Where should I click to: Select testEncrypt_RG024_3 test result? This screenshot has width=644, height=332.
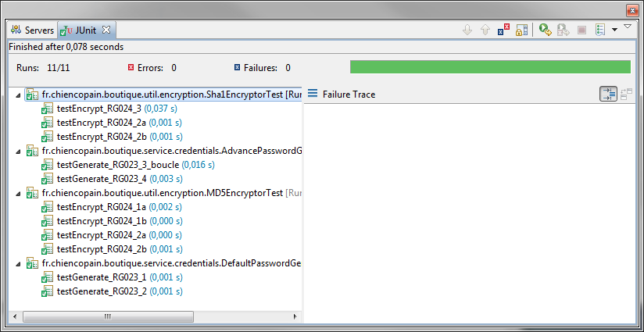click(x=98, y=109)
